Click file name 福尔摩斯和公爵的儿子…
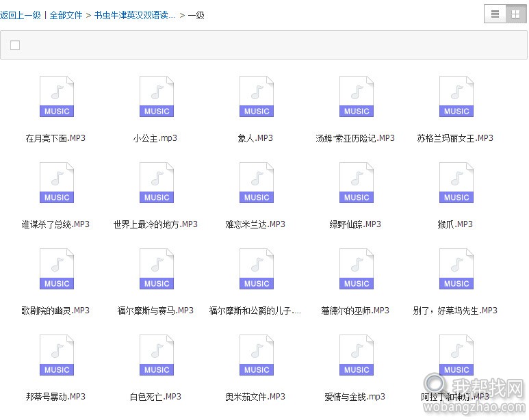529x420 pixels. tap(255, 311)
